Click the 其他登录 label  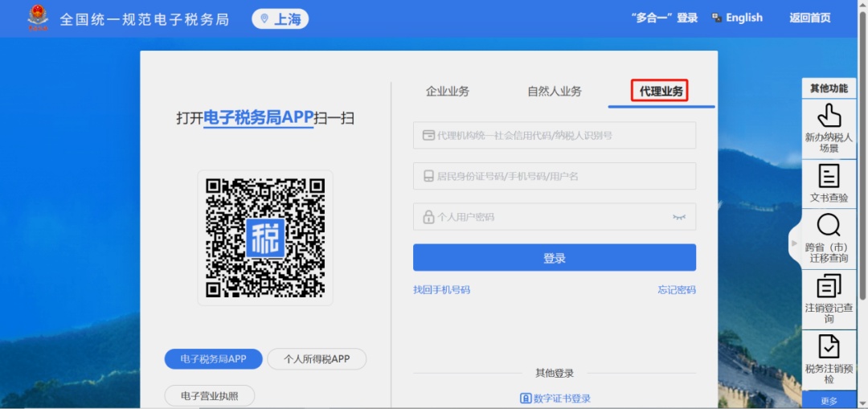point(554,373)
